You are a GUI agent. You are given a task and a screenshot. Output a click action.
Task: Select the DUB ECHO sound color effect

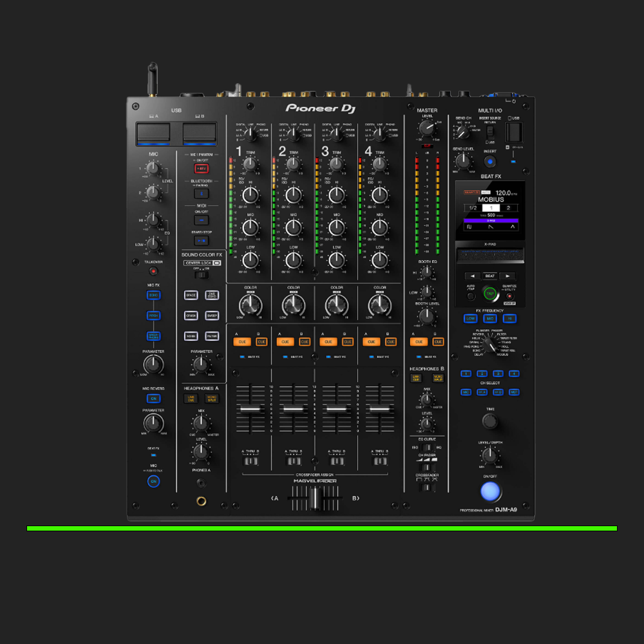[x=212, y=295]
